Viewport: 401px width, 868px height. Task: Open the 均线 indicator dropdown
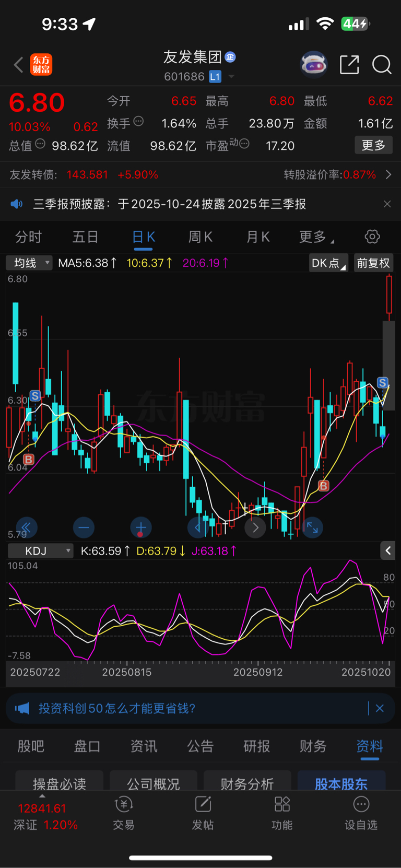(29, 263)
